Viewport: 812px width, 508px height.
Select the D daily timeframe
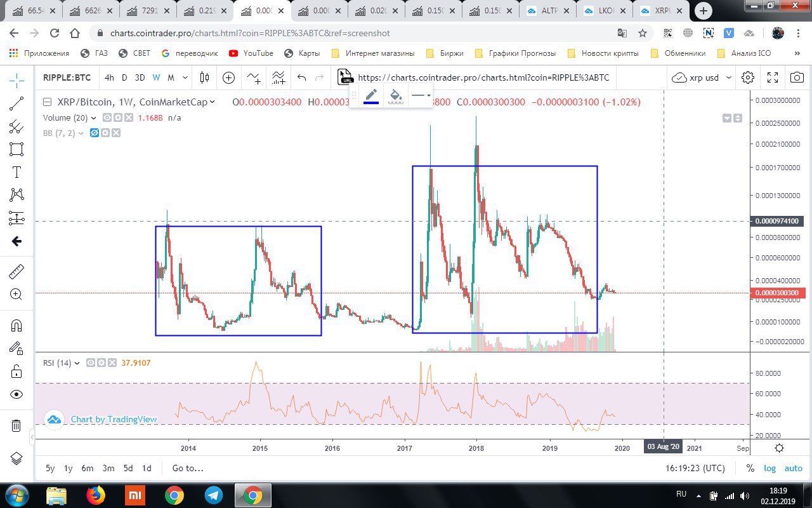(x=124, y=77)
